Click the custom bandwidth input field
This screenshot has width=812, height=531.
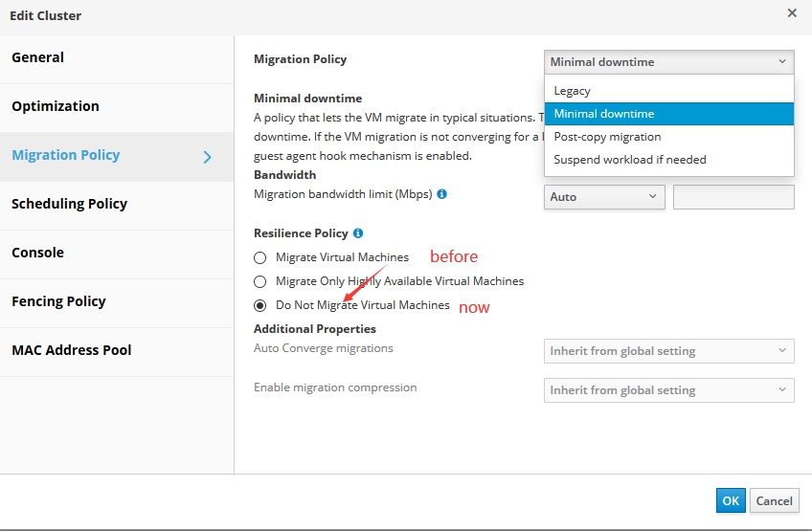pos(733,197)
